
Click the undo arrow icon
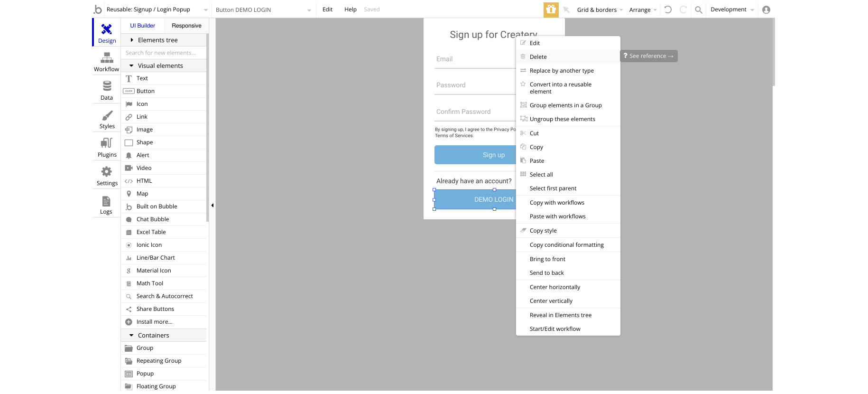668,9
